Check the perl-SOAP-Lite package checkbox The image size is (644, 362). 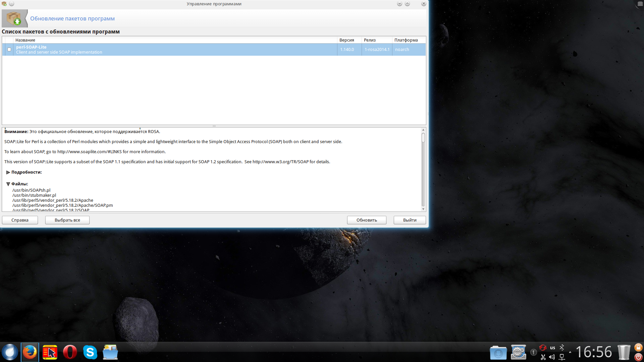9,50
